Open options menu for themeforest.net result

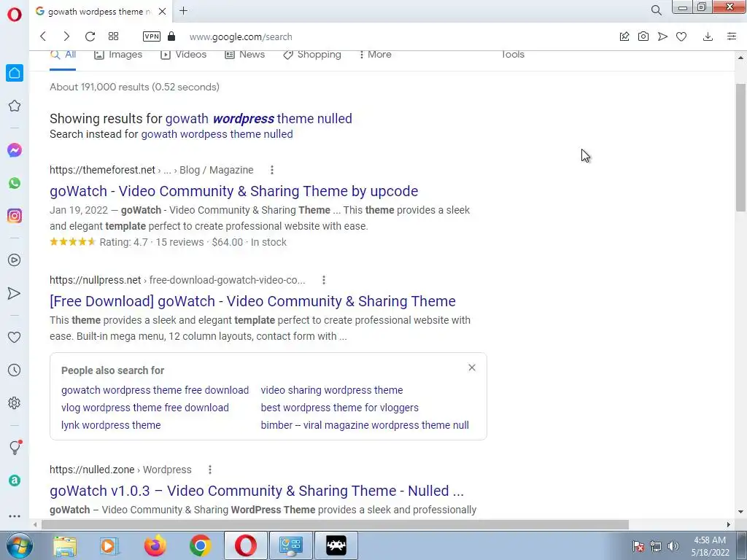272,170
